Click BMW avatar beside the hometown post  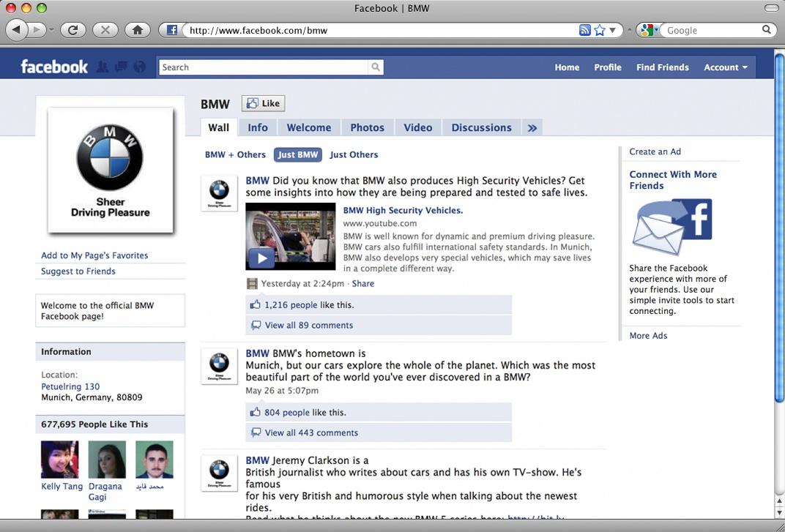(x=219, y=367)
